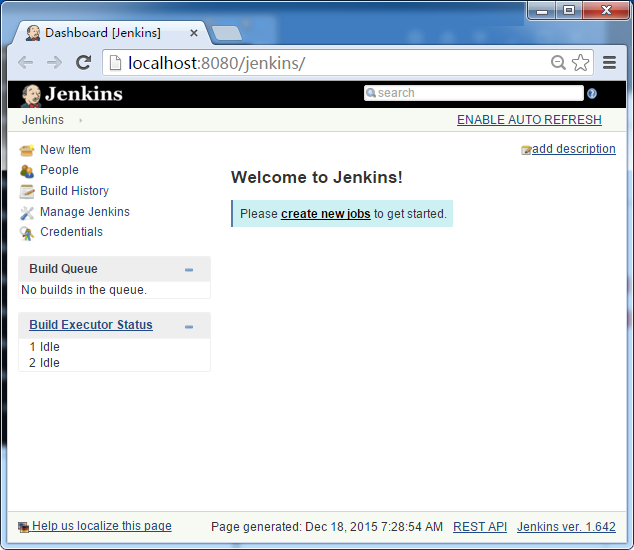The height and width of the screenshot is (550, 634).
Task: Open a new browser tab
Action: point(227,34)
